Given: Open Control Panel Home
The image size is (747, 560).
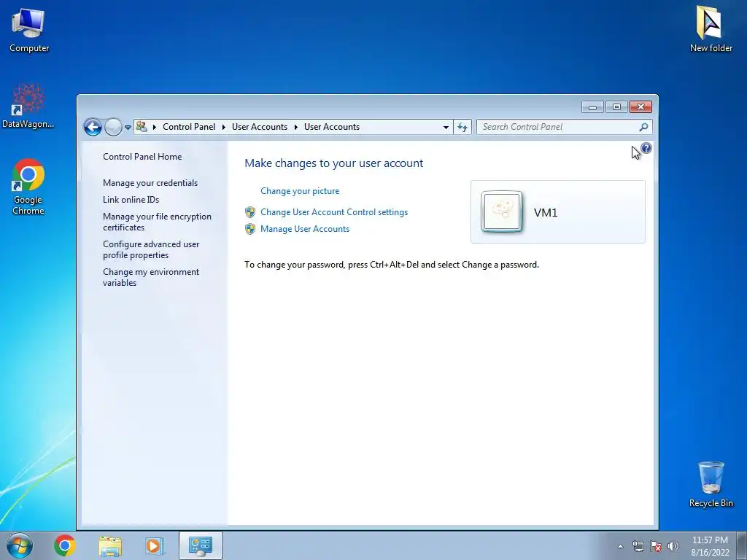Looking at the screenshot, I should coord(142,157).
